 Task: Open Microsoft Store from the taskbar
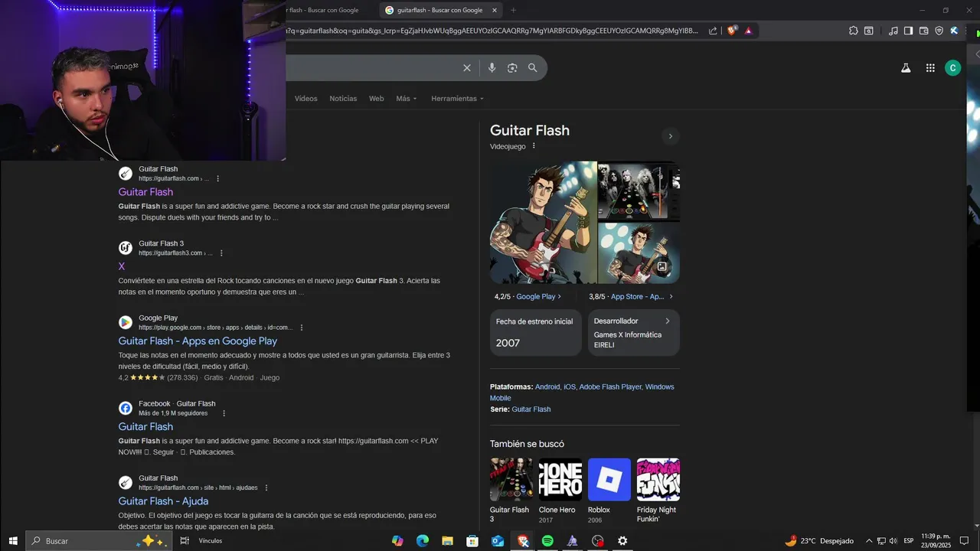(x=472, y=541)
